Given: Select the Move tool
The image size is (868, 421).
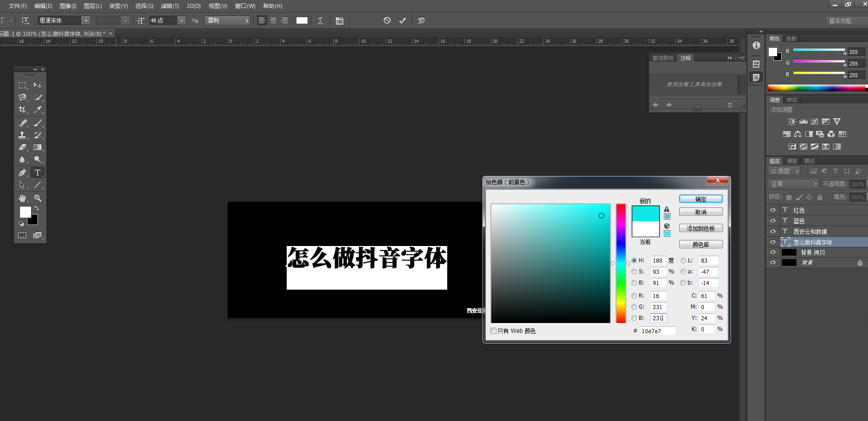Looking at the screenshot, I should [x=38, y=85].
